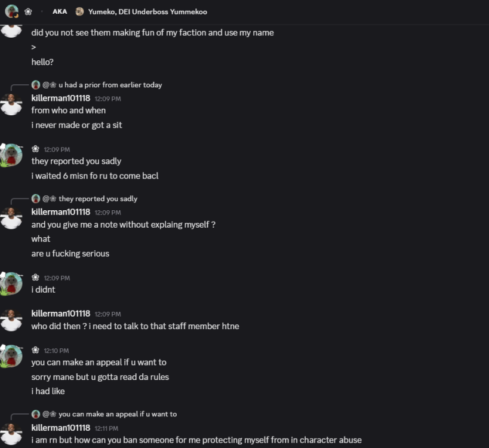Open killerman101118's avatar beside "from who and when"
Viewport: 489px width, 448px height.
click(11, 104)
